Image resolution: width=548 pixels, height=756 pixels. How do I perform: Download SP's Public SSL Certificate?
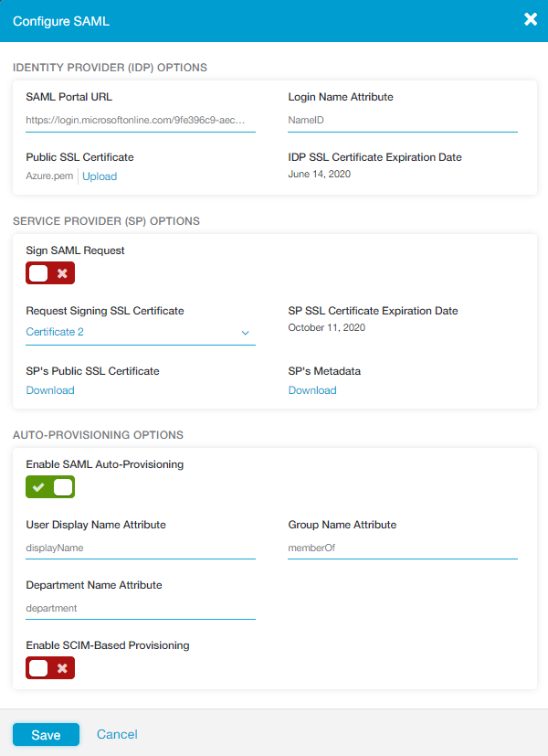click(49, 389)
